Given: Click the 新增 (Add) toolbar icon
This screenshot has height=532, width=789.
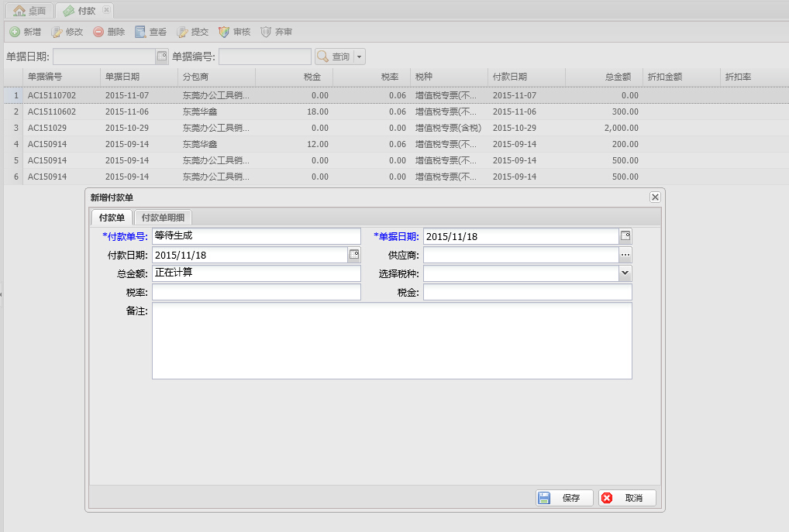Looking at the screenshot, I should pyautogui.click(x=15, y=33).
